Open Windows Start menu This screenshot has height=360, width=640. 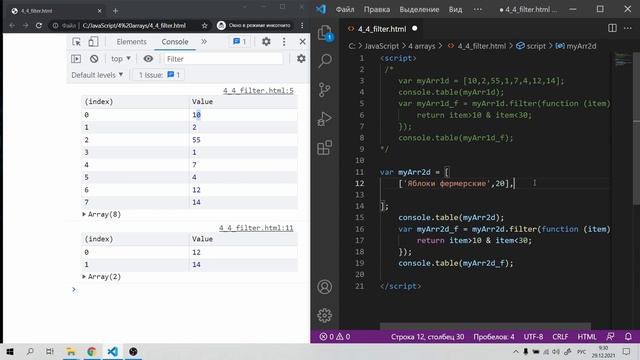click(9, 351)
